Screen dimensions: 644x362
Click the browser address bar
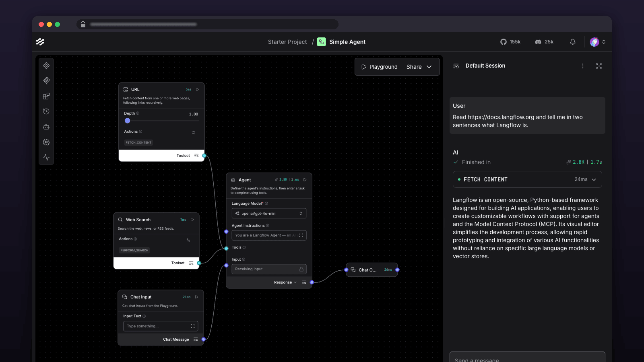(x=207, y=25)
